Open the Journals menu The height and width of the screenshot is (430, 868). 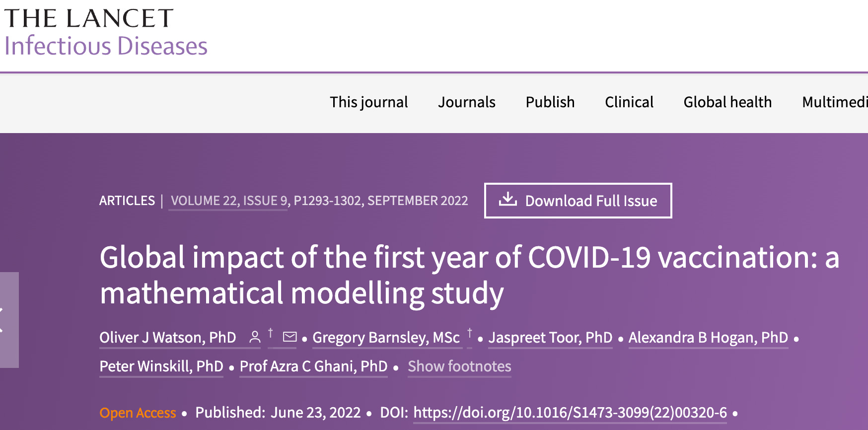(x=466, y=102)
